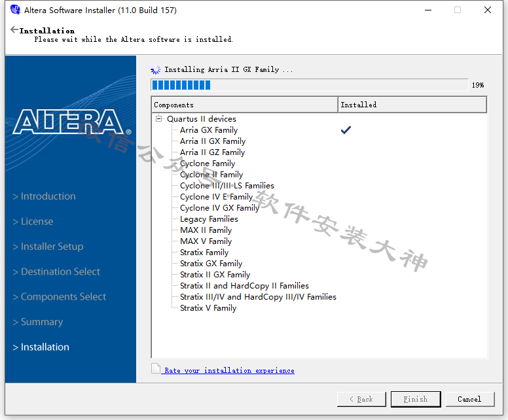508x420 pixels.
Task: Select the Quartus II devices row
Action: tap(202, 119)
